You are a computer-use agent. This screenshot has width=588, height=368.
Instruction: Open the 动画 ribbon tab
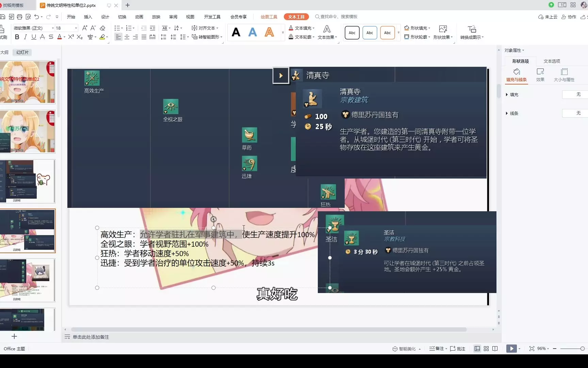pyautogui.click(x=139, y=17)
